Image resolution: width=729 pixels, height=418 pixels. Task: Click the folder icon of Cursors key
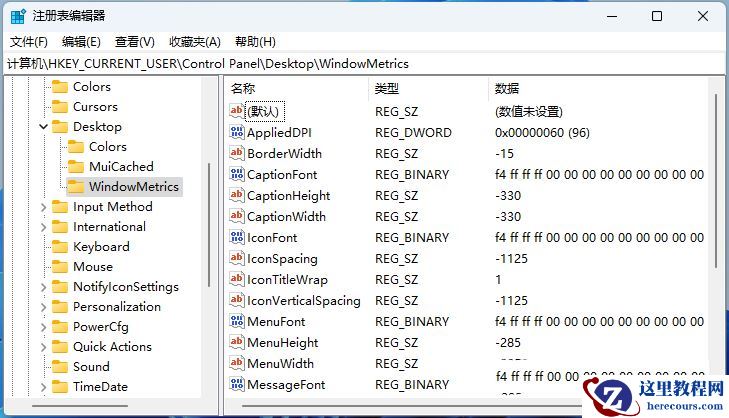pos(60,106)
